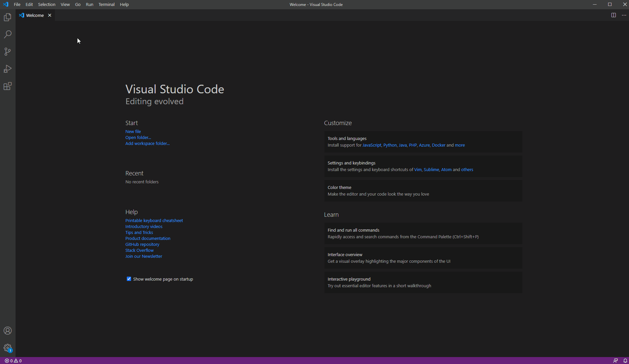Viewport: 629px width, 364px height.
Task: Click the Open folder... link
Action: (x=138, y=137)
